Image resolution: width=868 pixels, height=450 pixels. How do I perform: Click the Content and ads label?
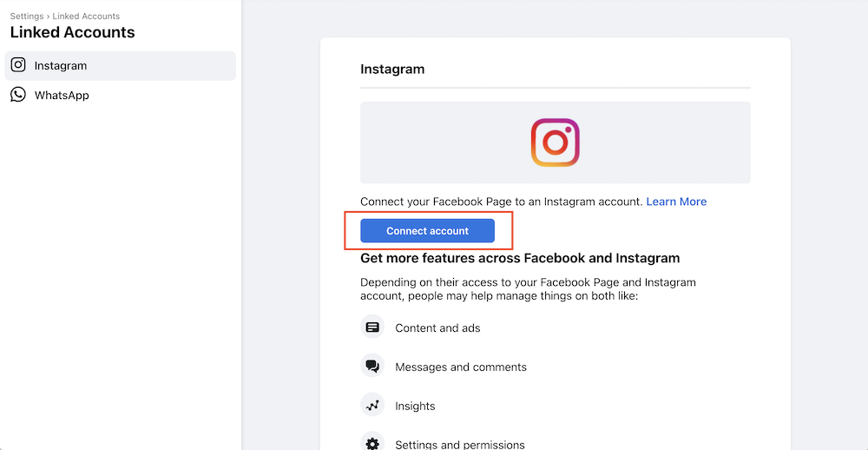click(x=437, y=328)
